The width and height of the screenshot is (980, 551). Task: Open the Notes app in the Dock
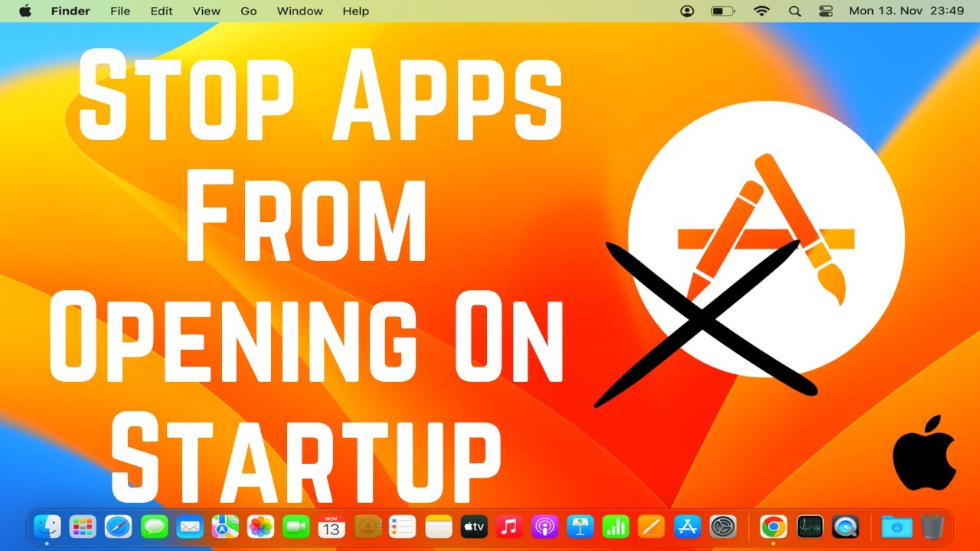[439, 527]
